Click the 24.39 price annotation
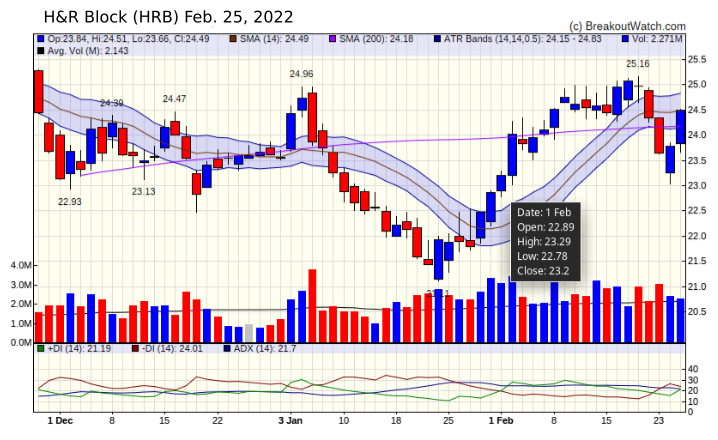The height and width of the screenshot is (440, 718). point(112,103)
